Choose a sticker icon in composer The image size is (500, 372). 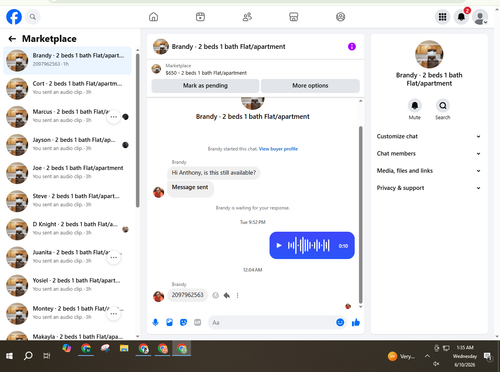coord(183,322)
